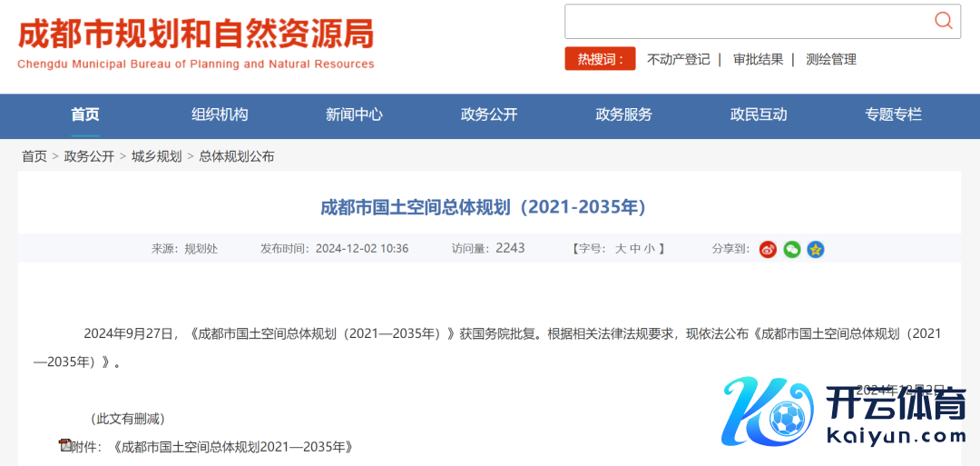Open the 政务服务 navigation menu

pyautogui.click(x=623, y=114)
